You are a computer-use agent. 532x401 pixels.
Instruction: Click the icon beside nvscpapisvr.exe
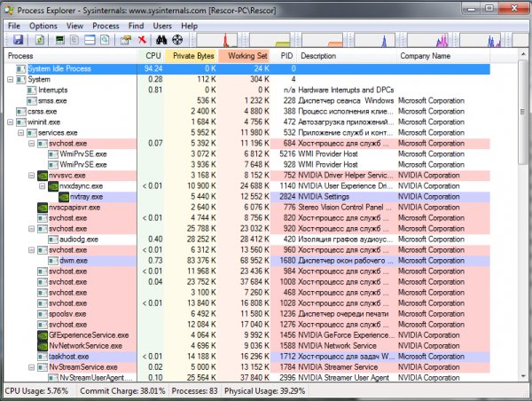[43, 208]
